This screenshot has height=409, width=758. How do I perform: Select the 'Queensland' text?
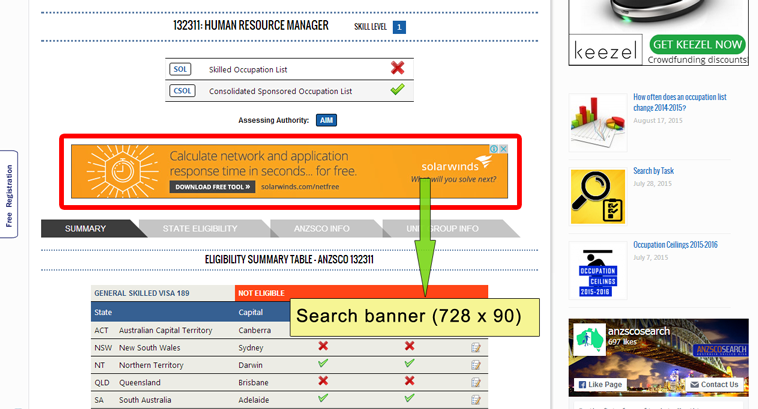tap(140, 382)
